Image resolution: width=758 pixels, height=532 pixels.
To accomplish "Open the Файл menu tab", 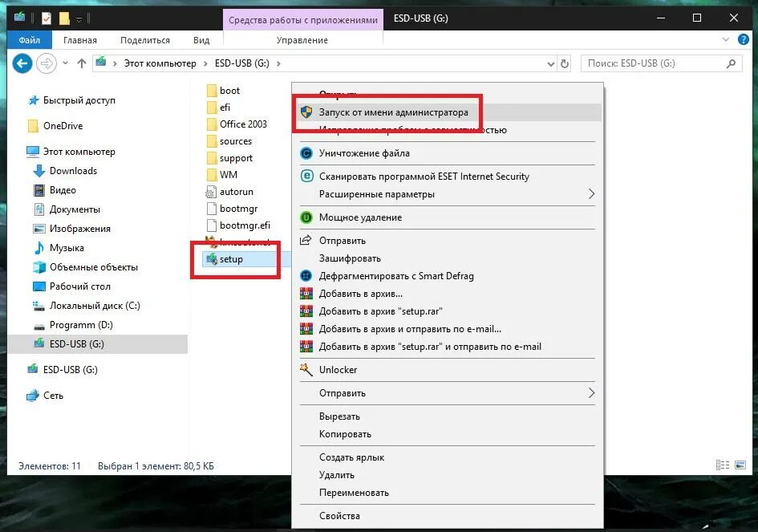I will coord(30,40).
